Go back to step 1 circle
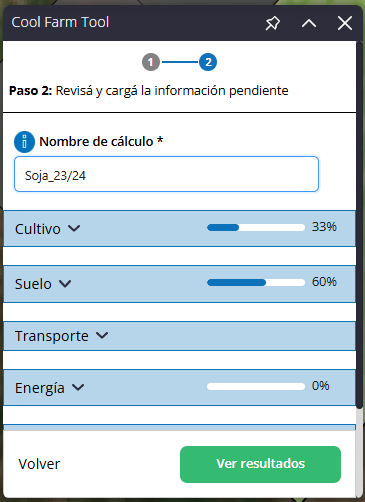This screenshot has height=502, width=365. [x=151, y=62]
